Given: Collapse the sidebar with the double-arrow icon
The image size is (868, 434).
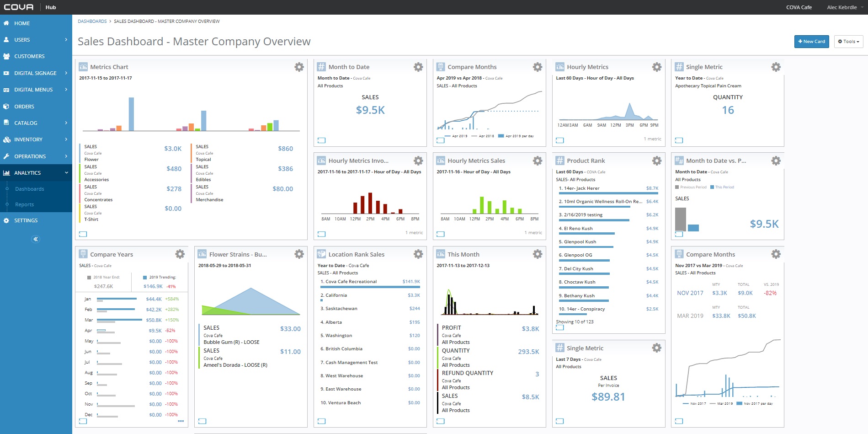Looking at the screenshot, I should click(x=36, y=239).
